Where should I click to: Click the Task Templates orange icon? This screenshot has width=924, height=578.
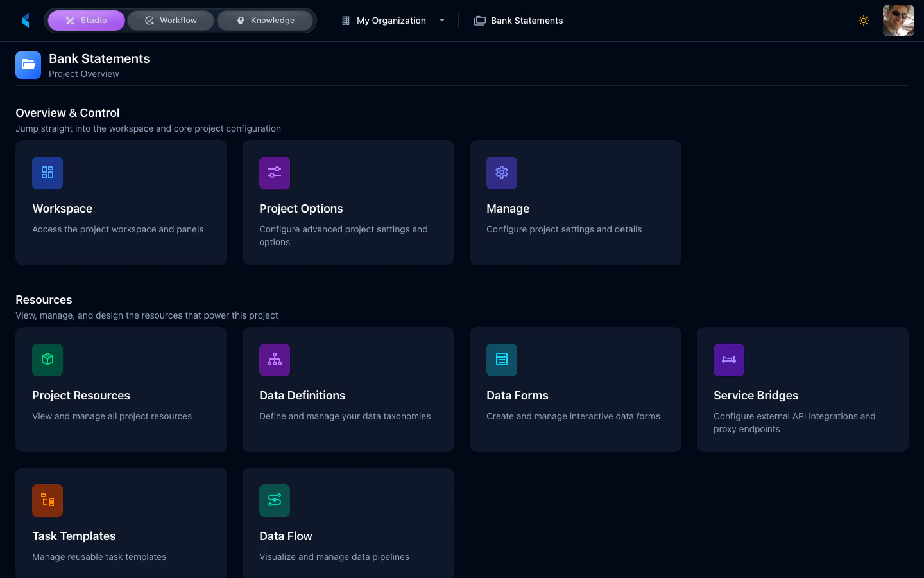(47, 500)
